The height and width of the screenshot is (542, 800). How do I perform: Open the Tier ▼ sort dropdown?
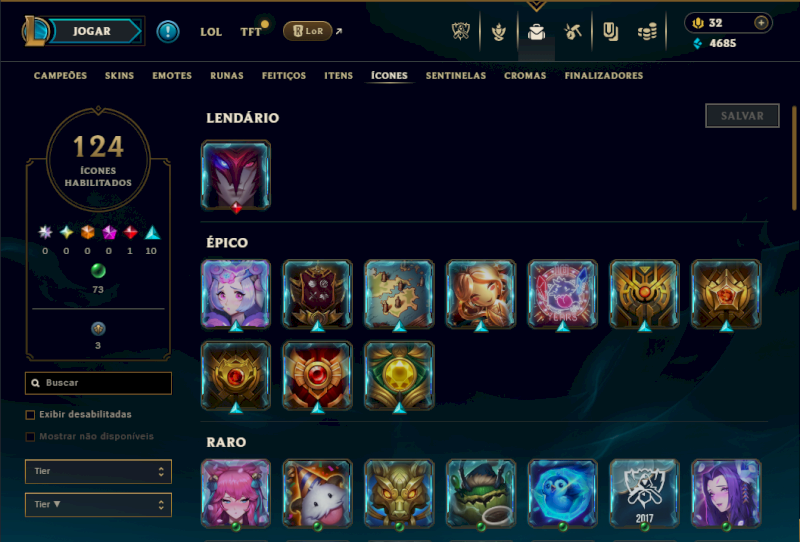pos(98,505)
